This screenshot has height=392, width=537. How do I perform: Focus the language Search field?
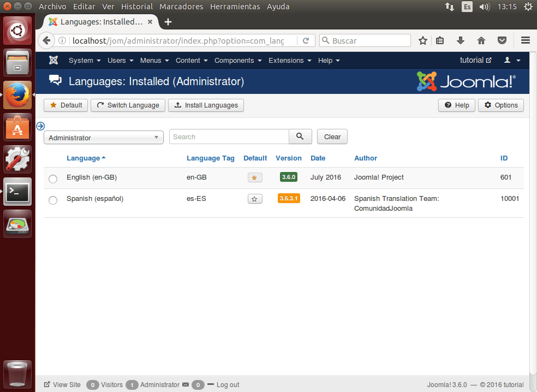click(x=229, y=136)
